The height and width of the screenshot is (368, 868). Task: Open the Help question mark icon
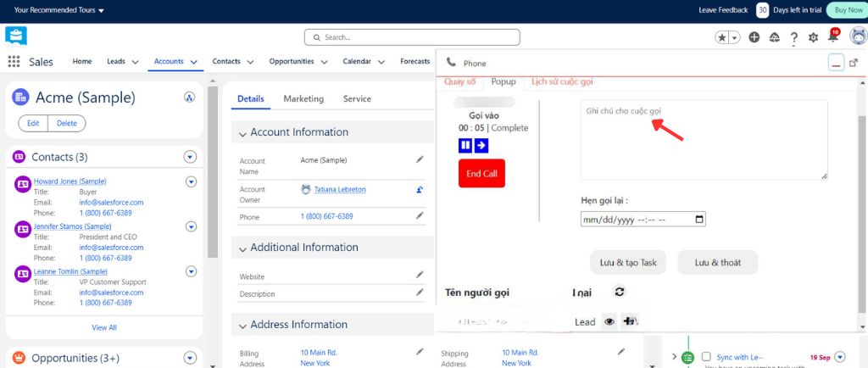coord(793,37)
